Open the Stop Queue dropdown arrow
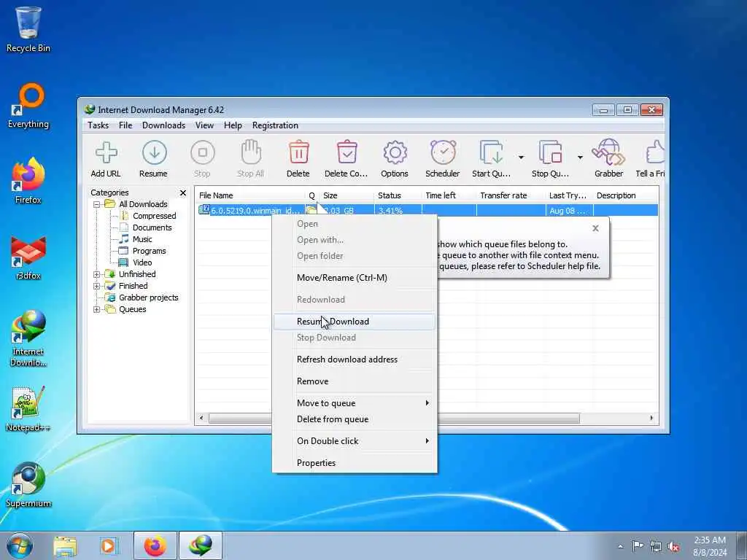The width and height of the screenshot is (747, 560). click(580, 157)
